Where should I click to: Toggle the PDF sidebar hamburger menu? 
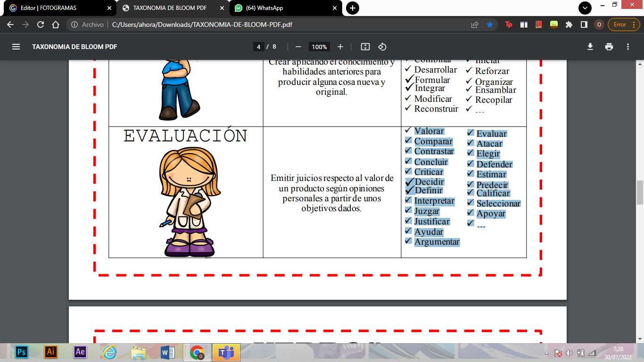(16, 47)
